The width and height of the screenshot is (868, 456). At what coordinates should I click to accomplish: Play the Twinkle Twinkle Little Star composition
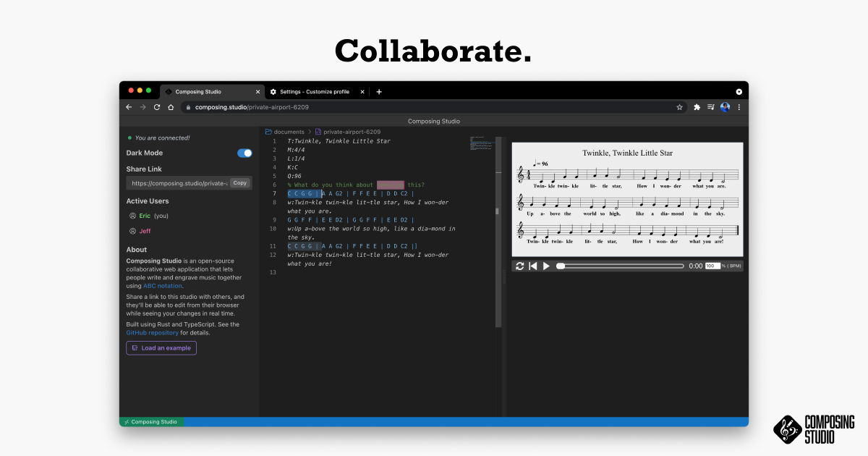click(546, 266)
